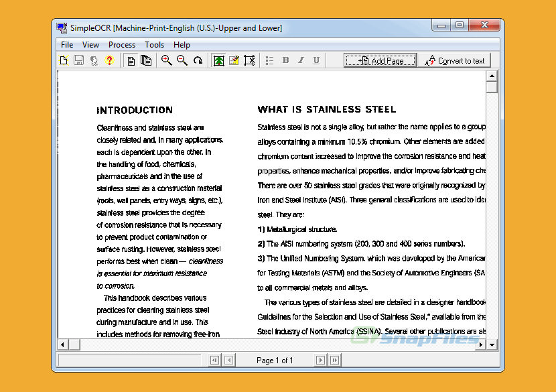This screenshot has width=556, height=392.
Task: Click the WHAT IS STAINLESS STEEL heading
Action: 327,109
